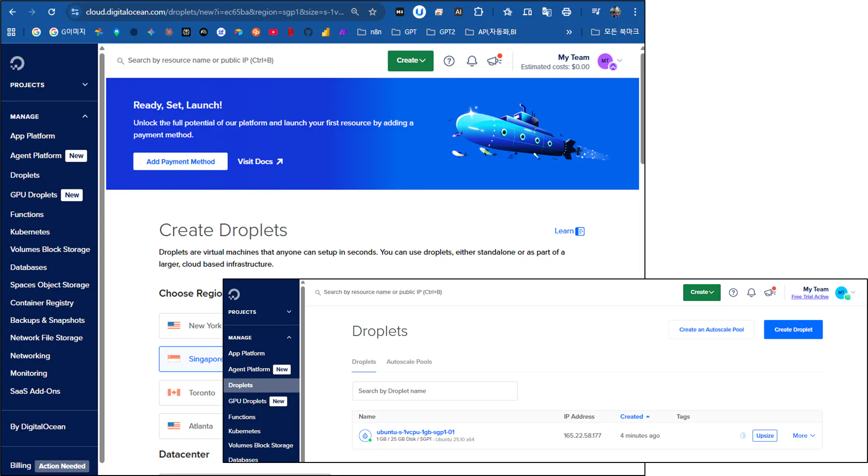Focus the resource search field on Create Droplets page
868x476 pixels.
(201, 60)
